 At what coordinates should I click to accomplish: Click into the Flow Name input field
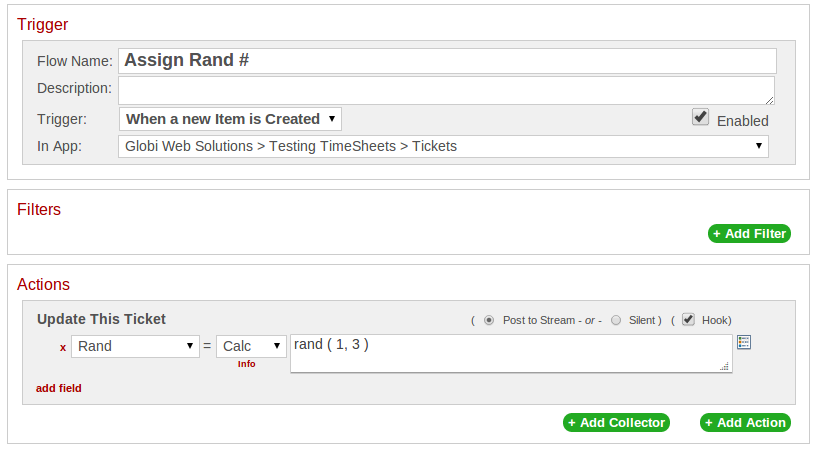pos(447,61)
